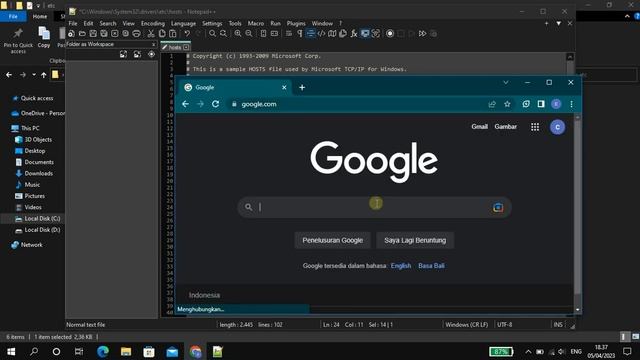Reload the Google page in Chrome
The image size is (640, 360).
click(216, 104)
